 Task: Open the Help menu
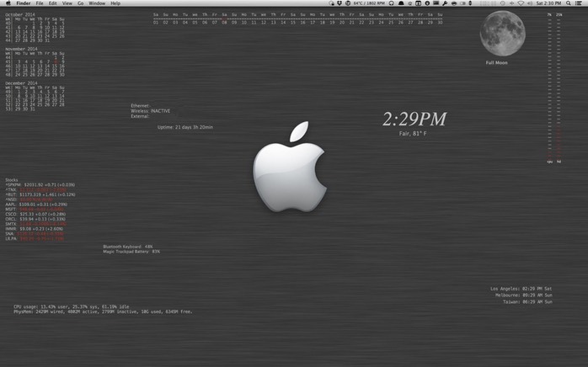pos(115,3)
